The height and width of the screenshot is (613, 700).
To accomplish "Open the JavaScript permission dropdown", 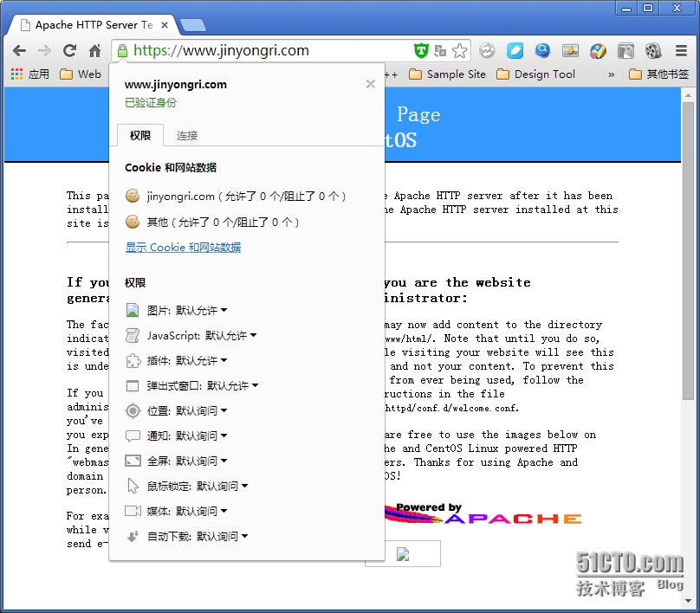I will (230, 335).
